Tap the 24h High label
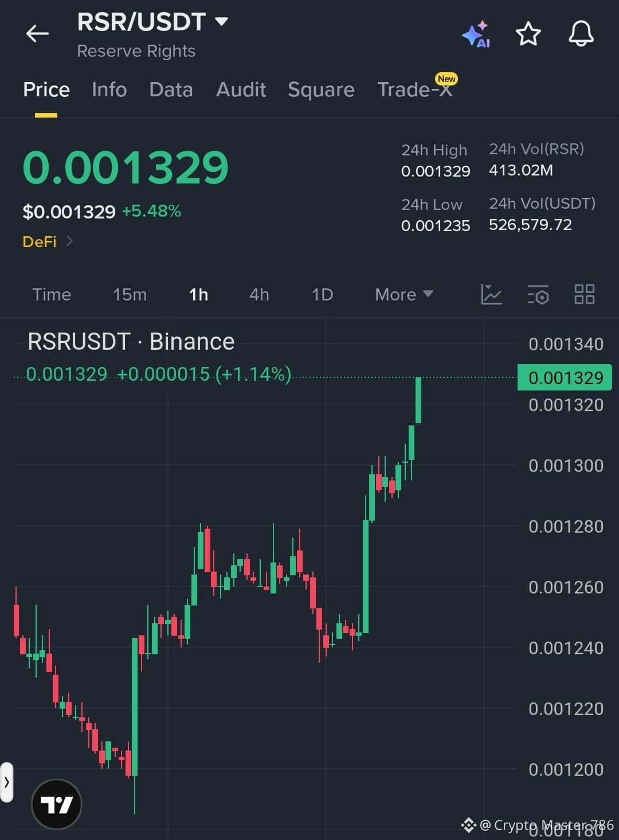Screen dimensions: 619x840 pos(434,150)
